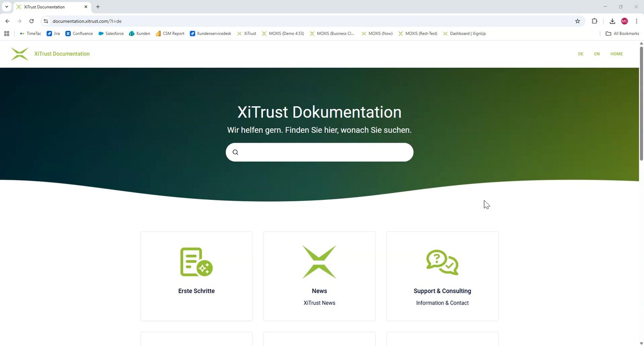Screen dimensions: 644x346
Task: Bookmark this page with the star icon
Action: tap(578, 21)
